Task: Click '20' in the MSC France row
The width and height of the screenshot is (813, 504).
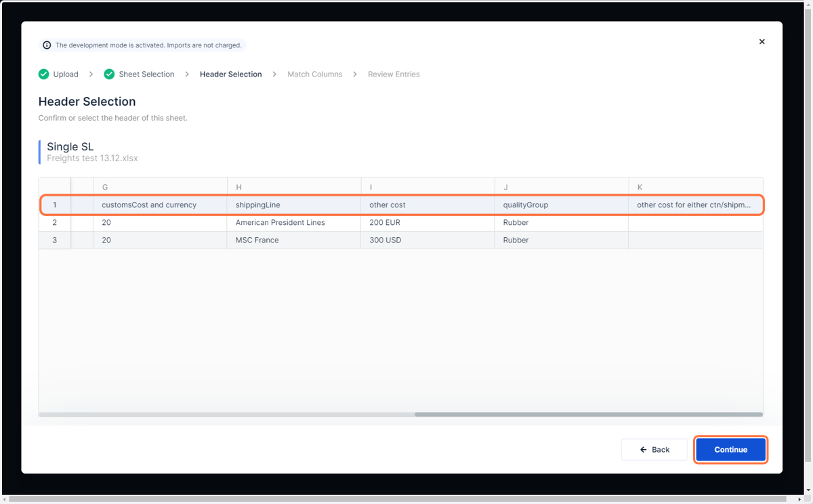Action: click(160, 240)
